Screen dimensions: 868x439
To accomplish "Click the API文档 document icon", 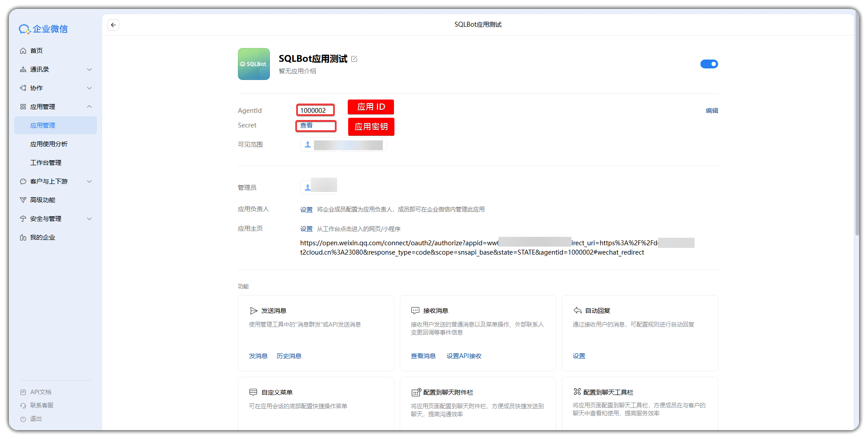I will [x=23, y=392].
